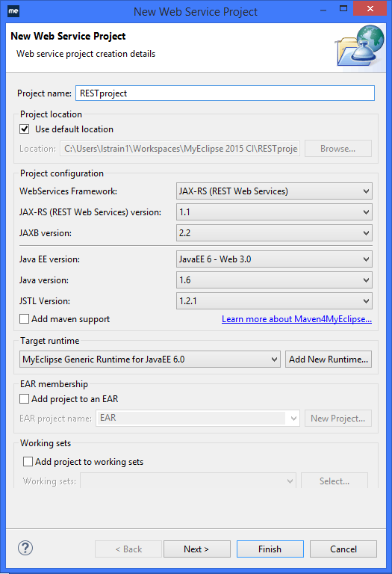The height and width of the screenshot is (574, 392).
Task: Open the Java EE version combo box
Action: tap(274, 259)
